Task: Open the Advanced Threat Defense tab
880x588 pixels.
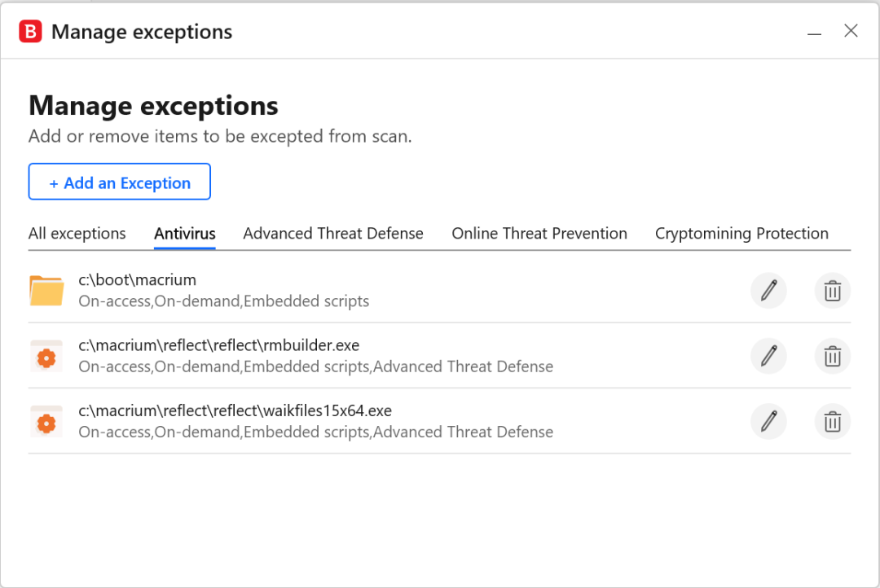Action: pyautogui.click(x=333, y=234)
